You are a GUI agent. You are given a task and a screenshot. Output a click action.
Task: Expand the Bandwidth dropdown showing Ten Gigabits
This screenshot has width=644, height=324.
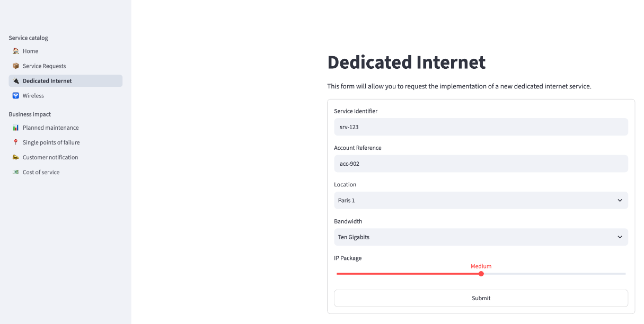481,237
